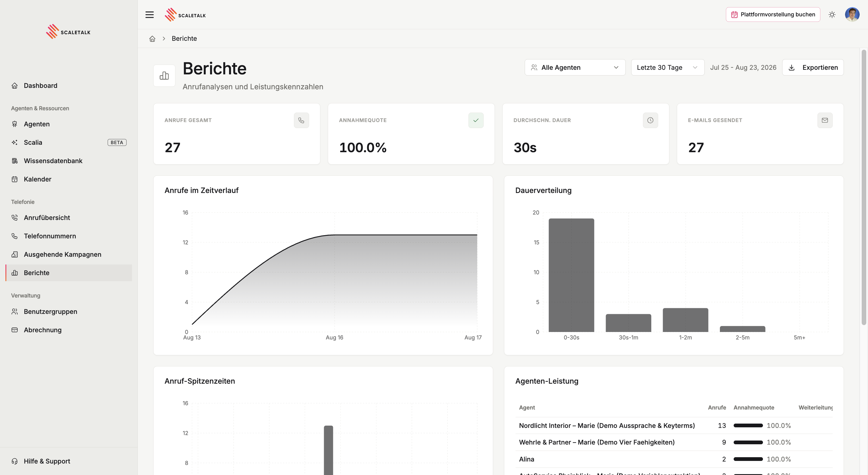The height and width of the screenshot is (475, 868).
Task: Click the download icon in Exportieren button
Action: click(x=792, y=68)
